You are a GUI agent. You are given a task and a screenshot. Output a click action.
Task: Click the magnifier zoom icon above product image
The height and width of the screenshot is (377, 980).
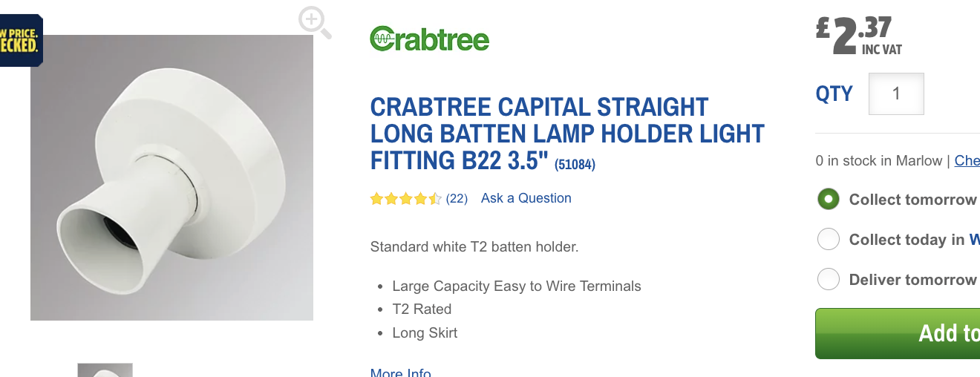click(x=315, y=22)
